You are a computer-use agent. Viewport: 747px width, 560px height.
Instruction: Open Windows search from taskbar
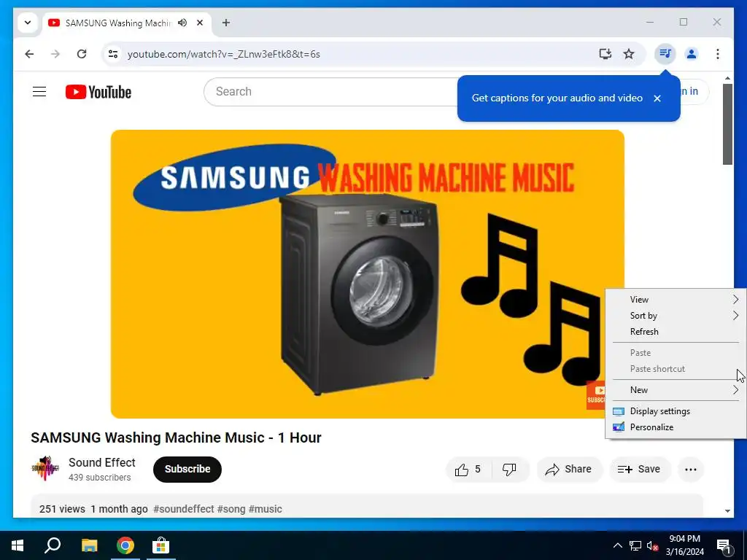point(53,545)
